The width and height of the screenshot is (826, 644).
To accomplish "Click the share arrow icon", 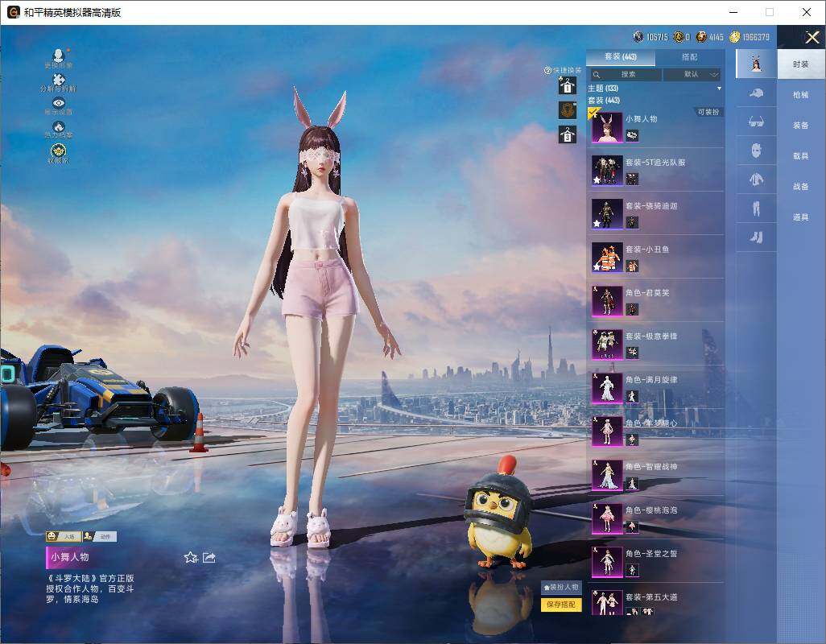I will [x=209, y=557].
